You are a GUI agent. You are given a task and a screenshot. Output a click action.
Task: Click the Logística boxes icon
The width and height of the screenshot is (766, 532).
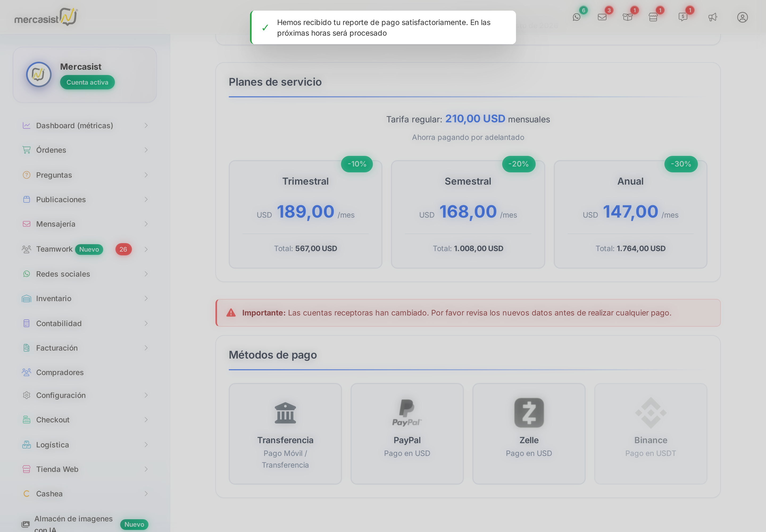(x=26, y=445)
